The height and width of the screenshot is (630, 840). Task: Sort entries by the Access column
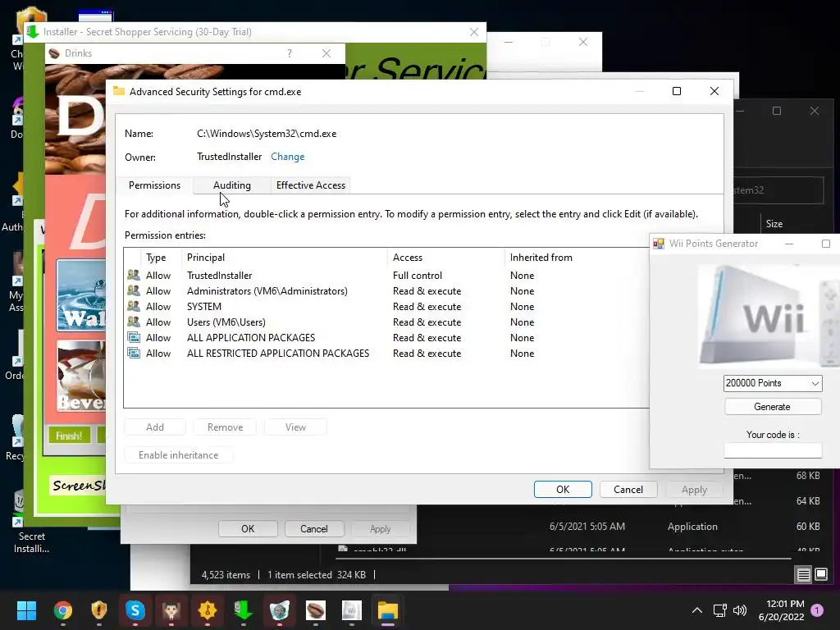pyautogui.click(x=445, y=258)
